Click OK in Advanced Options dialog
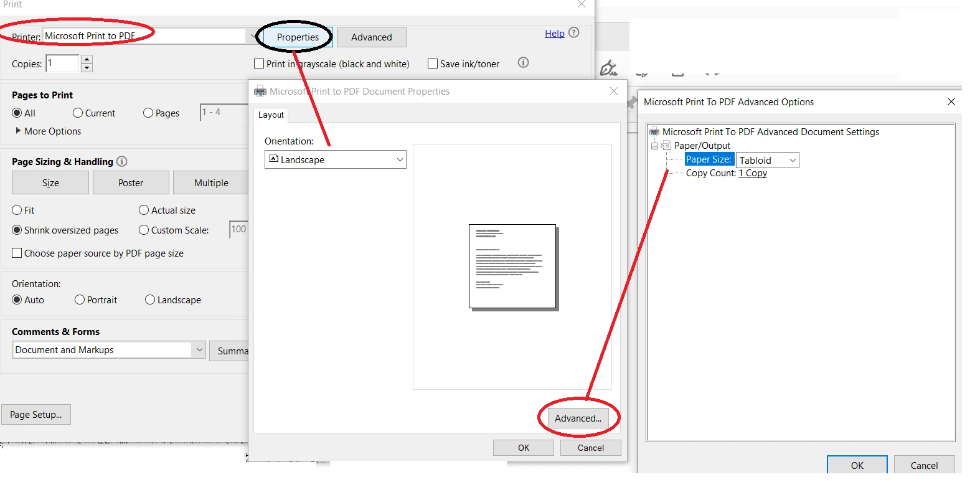The image size is (980, 482). click(x=857, y=465)
